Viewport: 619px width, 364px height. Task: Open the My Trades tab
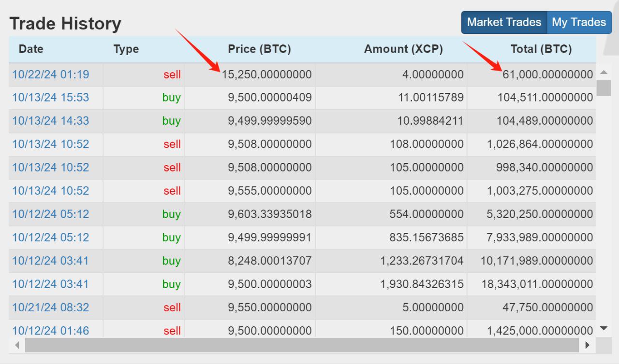click(x=579, y=22)
